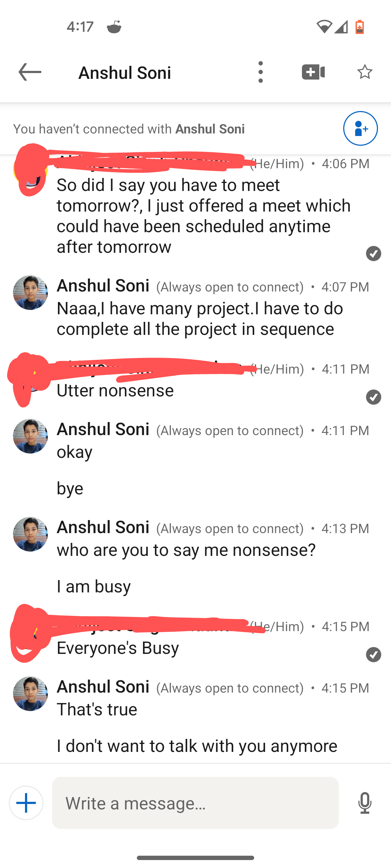
Task: Tap Anshul Soni's avatar at 4:07 PM
Action: point(30,293)
